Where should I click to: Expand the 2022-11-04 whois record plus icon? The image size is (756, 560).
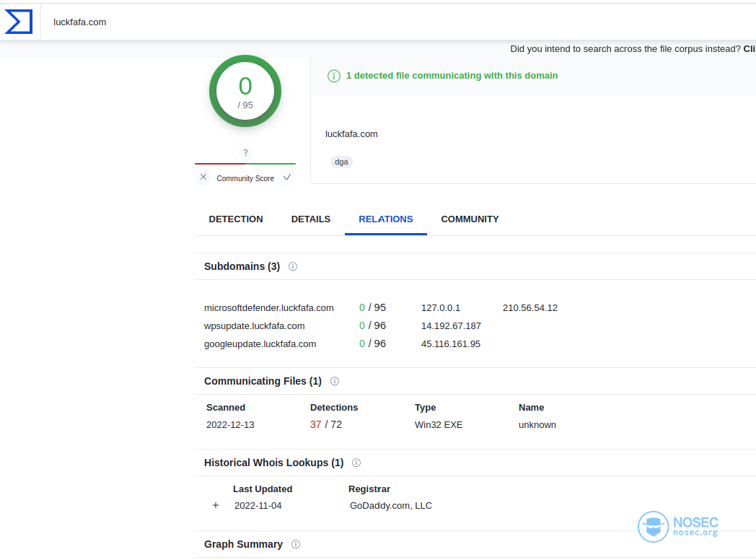click(216, 505)
